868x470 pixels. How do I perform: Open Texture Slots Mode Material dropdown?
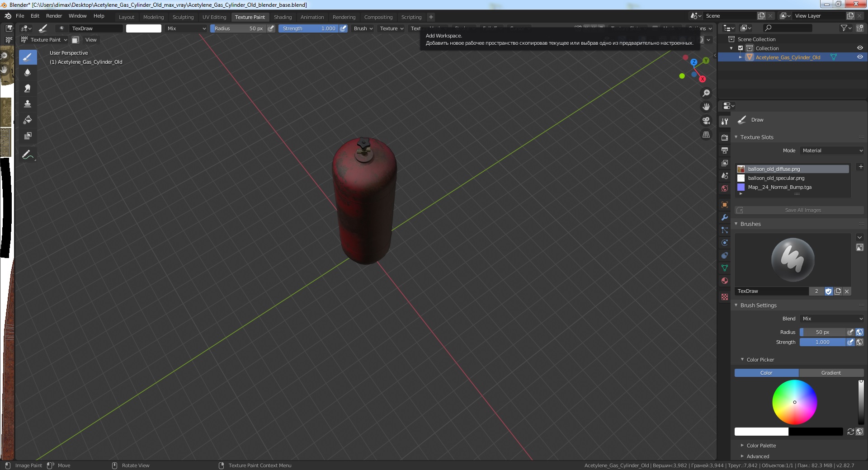(x=832, y=150)
